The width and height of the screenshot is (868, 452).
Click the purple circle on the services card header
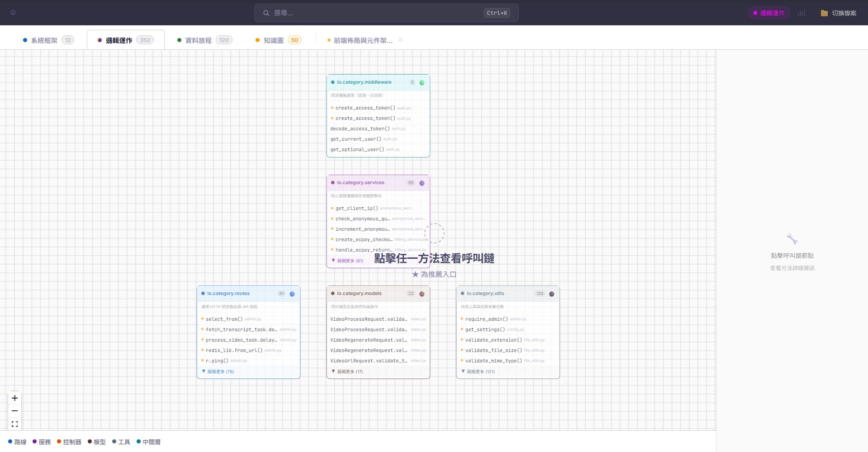(x=422, y=182)
